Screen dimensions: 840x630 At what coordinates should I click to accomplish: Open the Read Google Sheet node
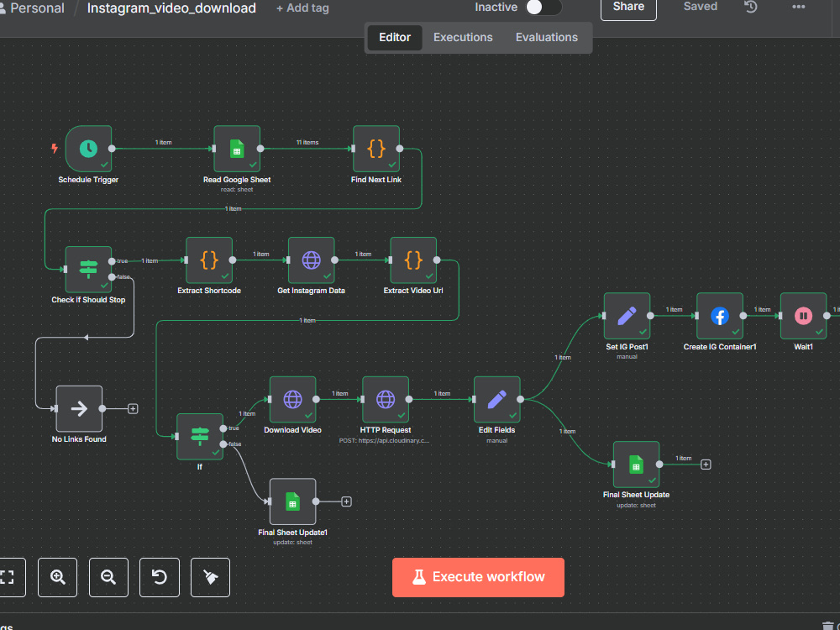[237, 149]
